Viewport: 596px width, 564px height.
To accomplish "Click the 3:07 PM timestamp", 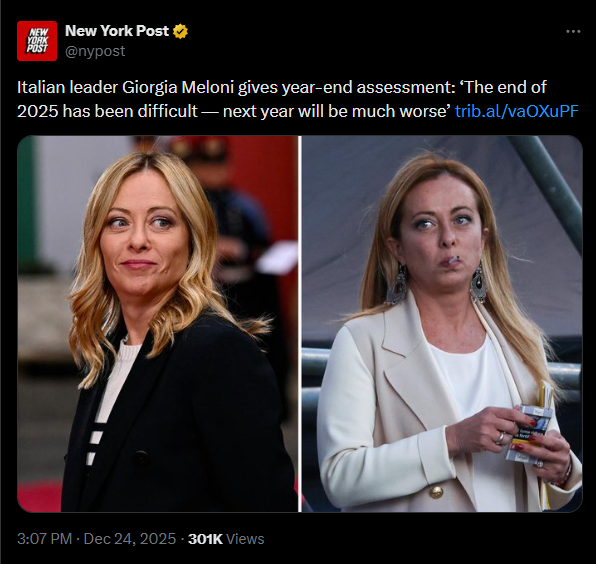I will [44, 539].
